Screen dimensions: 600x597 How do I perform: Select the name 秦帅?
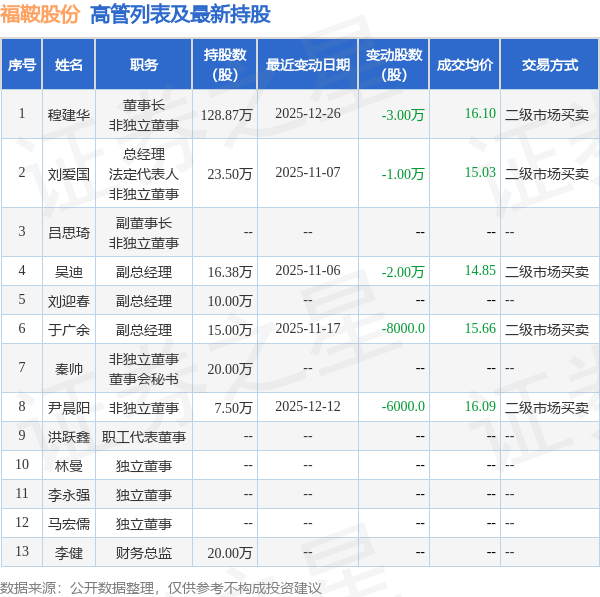(68, 369)
